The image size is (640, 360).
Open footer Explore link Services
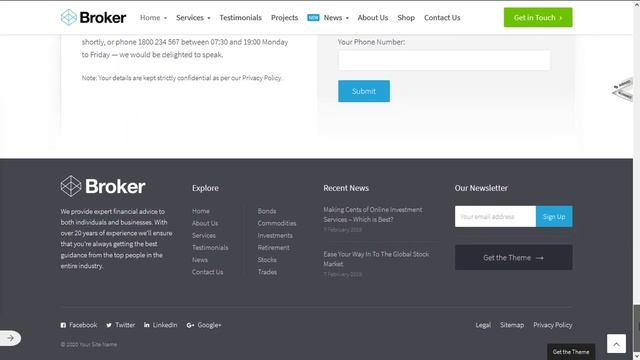(x=204, y=236)
